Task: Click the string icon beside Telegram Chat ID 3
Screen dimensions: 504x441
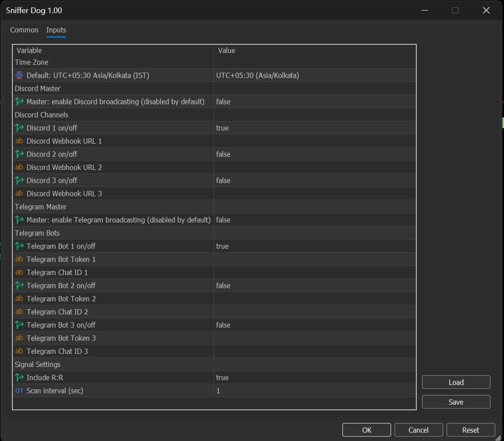Action: [19, 351]
